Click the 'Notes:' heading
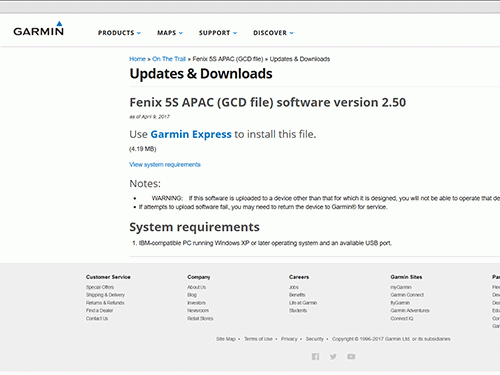 [x=145, y=184]
